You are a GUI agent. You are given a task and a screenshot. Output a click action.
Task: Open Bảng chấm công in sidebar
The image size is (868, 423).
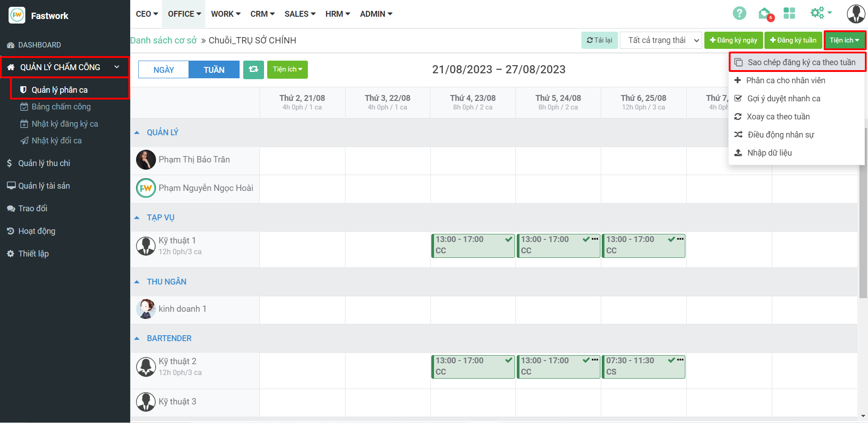point(61,107)
